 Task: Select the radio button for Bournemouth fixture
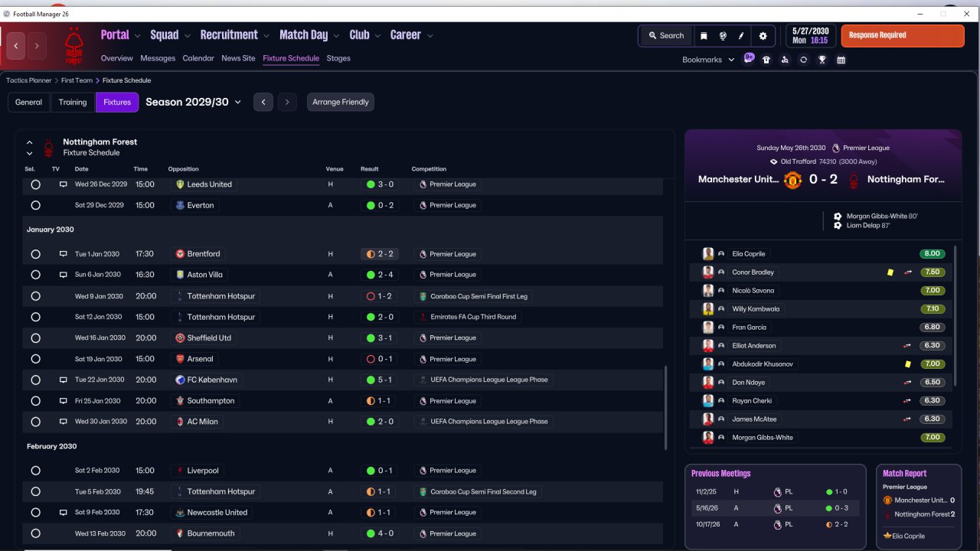pyautogui.click(x=35, y=533)
